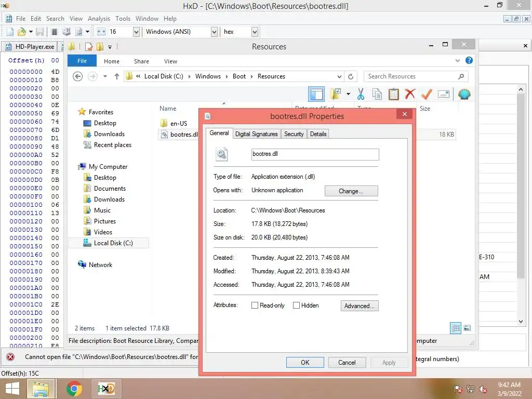Switch to Large icons view in Explorer status bar
Image resolution: width=532 pixels, height=399 pixels.
[467, 328]
